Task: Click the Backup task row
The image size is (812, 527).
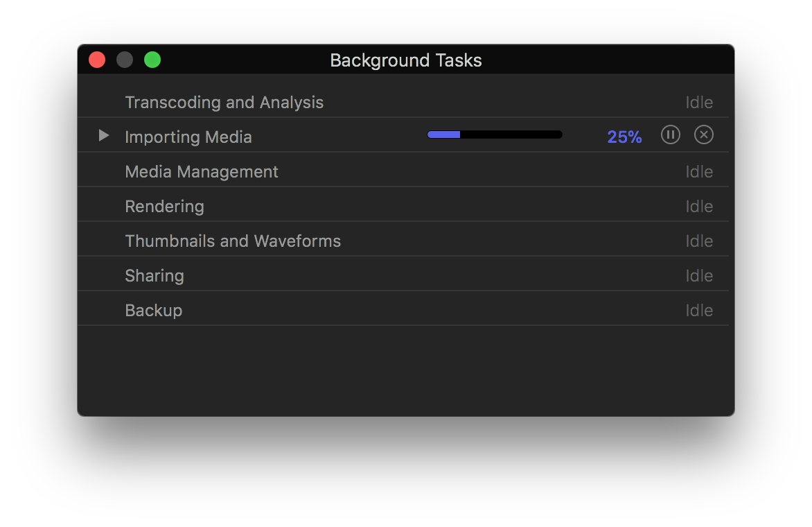Action: pyautogui.click(x=153, y=311)
